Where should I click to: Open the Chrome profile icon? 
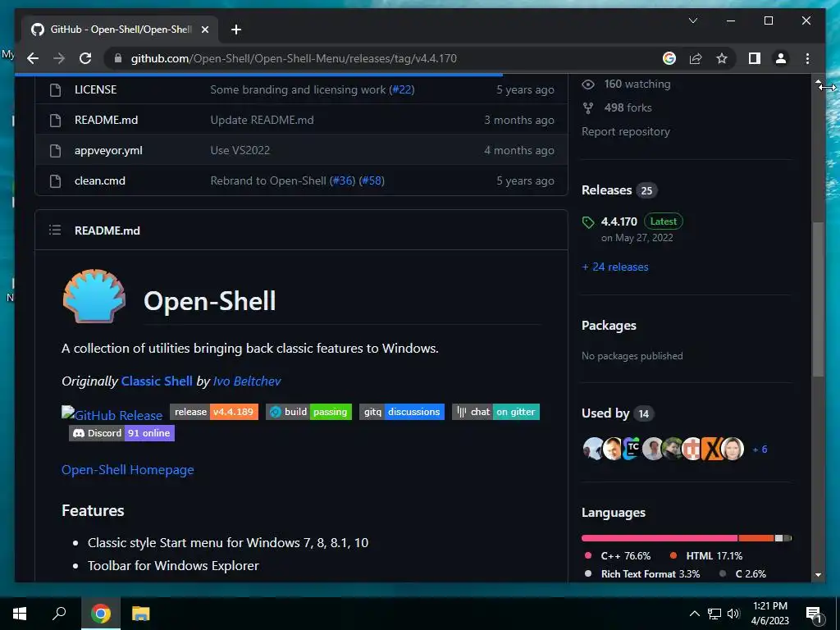coord(781,58)
